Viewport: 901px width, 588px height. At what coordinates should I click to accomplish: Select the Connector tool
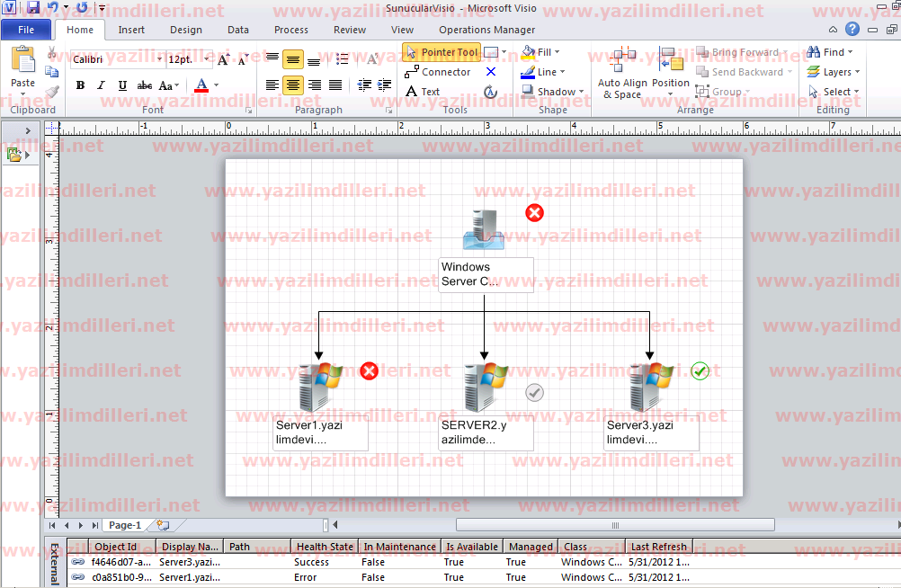click(x=438, y=72)
